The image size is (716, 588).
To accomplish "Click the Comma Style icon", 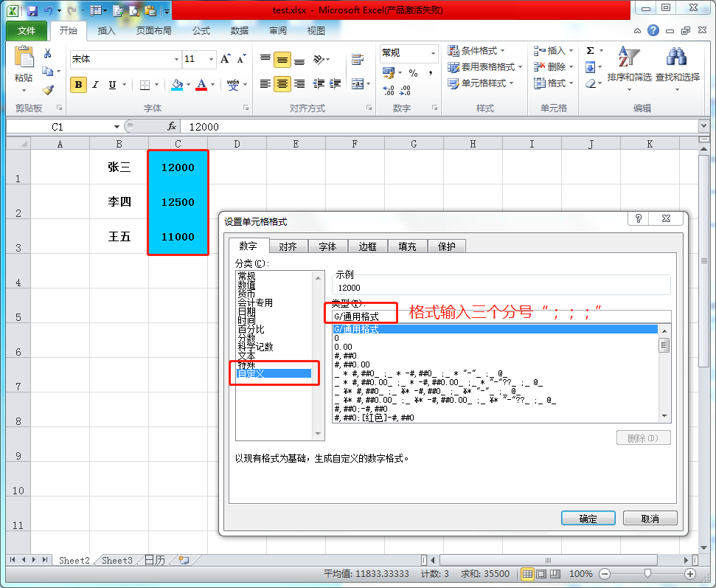I will point(430,72).
